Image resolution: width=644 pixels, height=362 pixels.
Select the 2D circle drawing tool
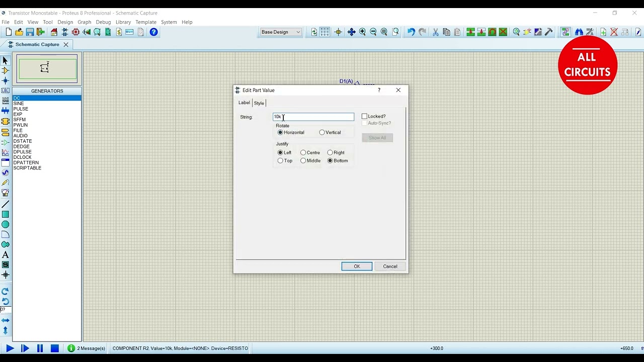[6, 224]
